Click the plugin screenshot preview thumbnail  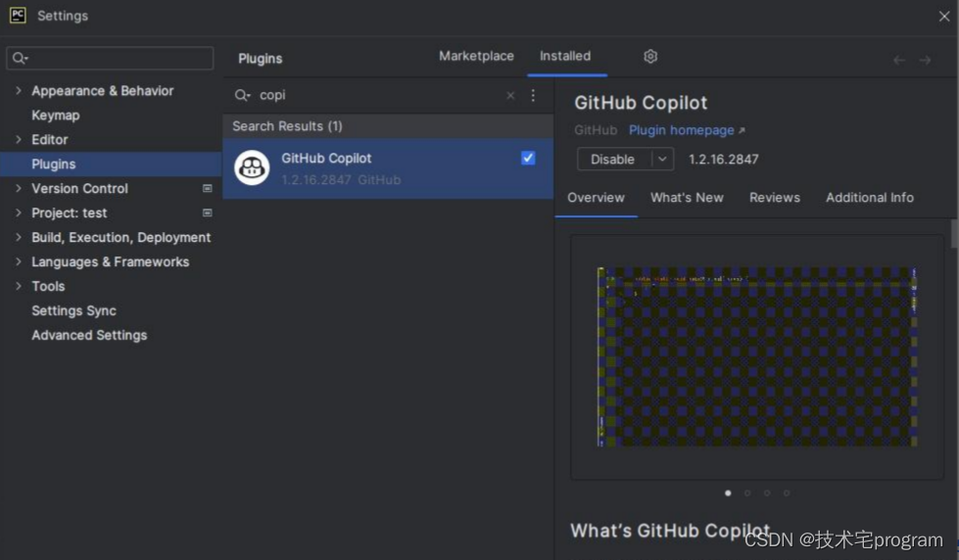pyautogui.click(x=757, y=356)
